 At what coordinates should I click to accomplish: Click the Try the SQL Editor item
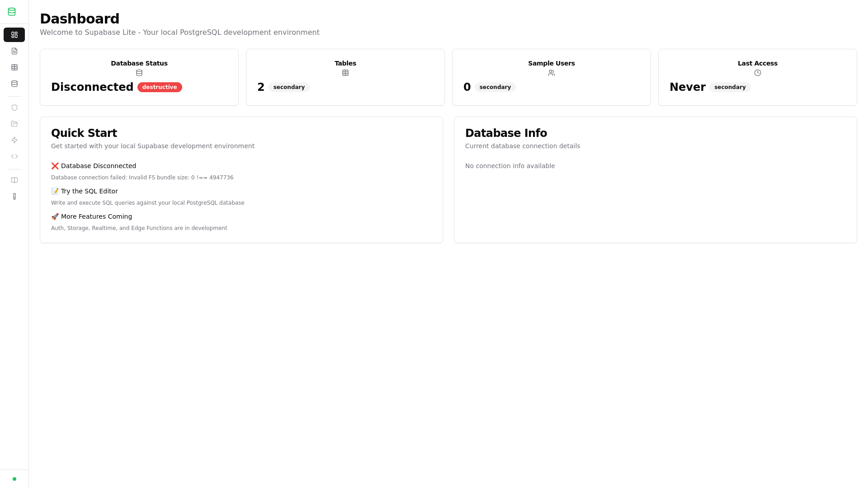click(x=85, y=191)
